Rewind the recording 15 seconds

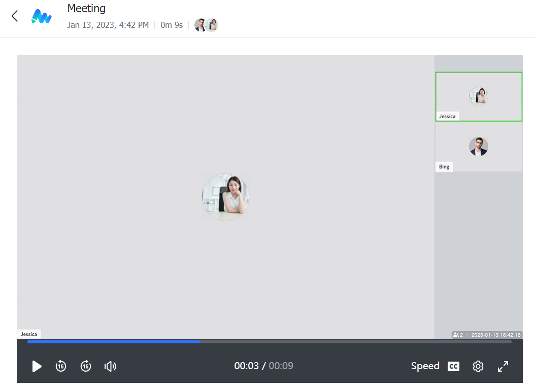pyautogui.click(x=61, y=366)
